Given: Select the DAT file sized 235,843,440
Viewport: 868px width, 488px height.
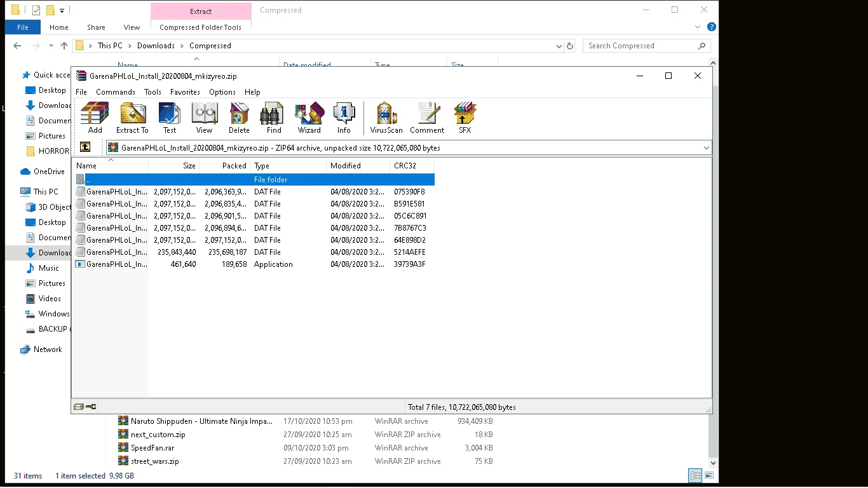Looking at the screenshot, I should pos(254,252).
